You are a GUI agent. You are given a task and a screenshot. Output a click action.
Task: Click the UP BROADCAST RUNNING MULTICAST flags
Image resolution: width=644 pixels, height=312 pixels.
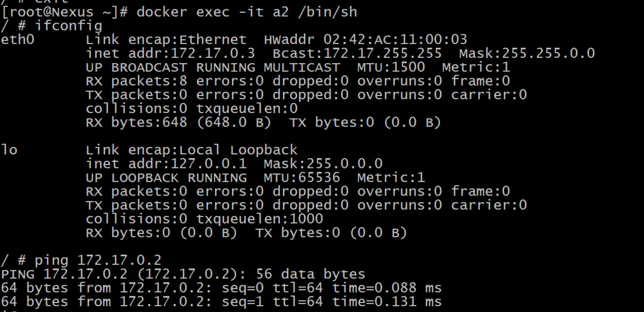click(x=213, y=67)
